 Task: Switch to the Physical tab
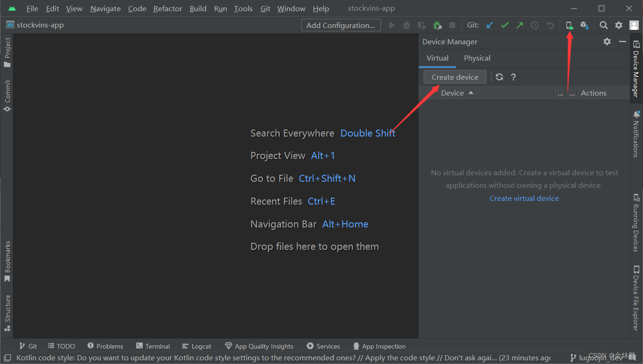[x=477, y=58]
